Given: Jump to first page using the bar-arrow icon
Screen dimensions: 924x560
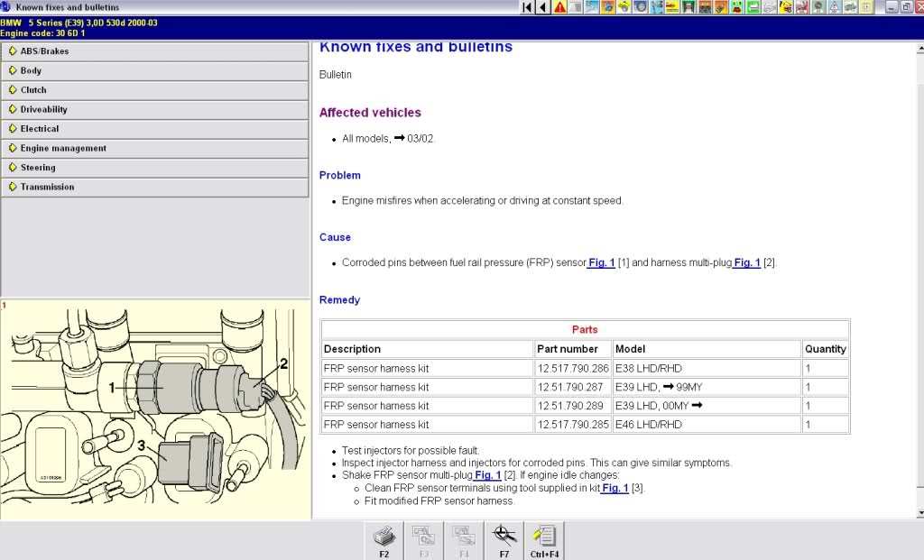Looking at the screenshot, I should pyautogui.click(x=527, y=7).
